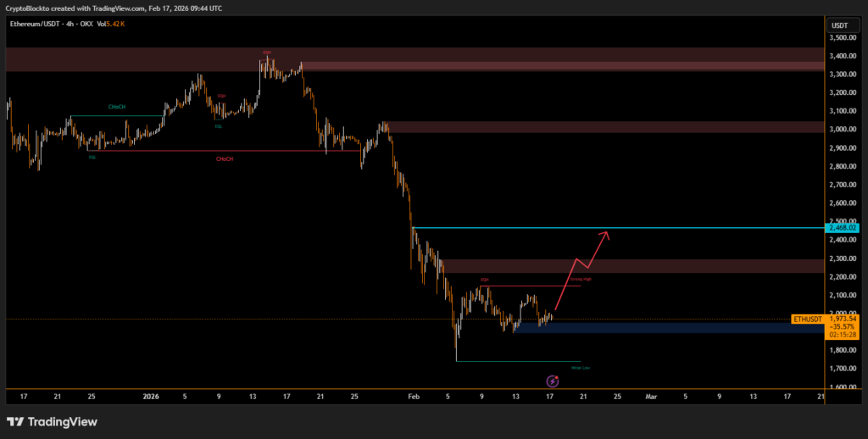The width and height of the screenshot is (868, 439).
Task: Click the purple lightning bolt event icon
Action: 553,381
